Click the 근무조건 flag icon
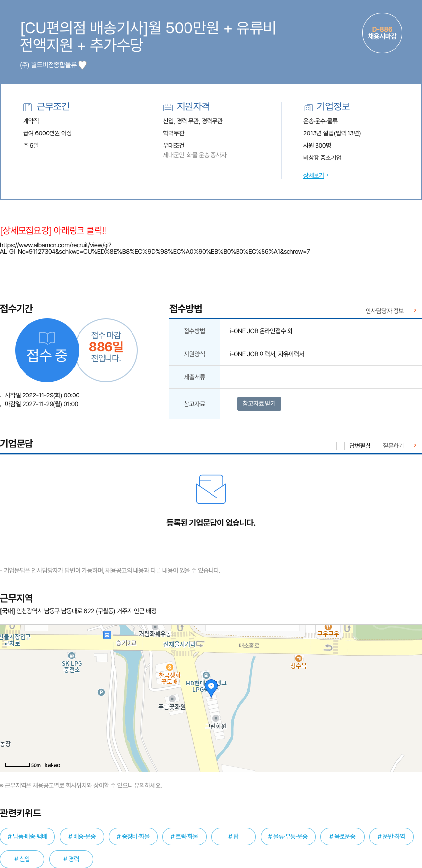This screenshot has height=868, width=422. [x=27, y=107]
